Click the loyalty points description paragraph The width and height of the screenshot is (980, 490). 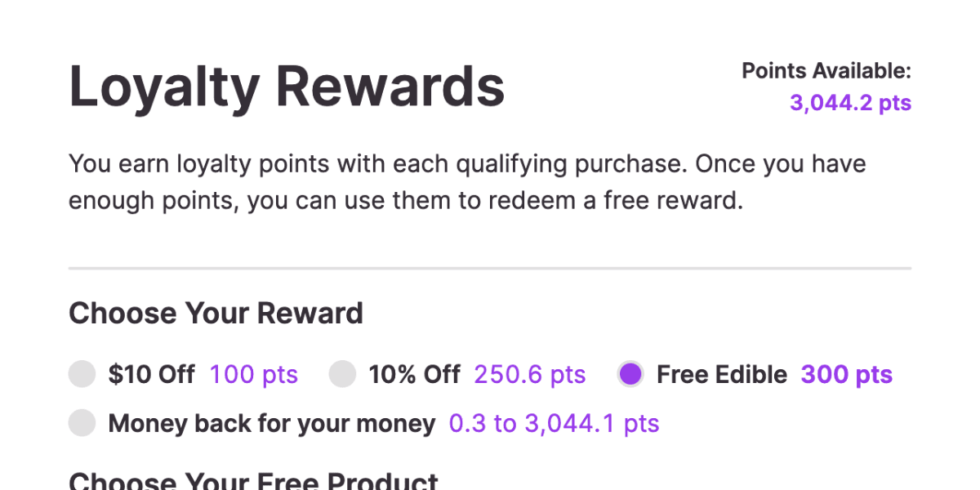coord(467,181)
